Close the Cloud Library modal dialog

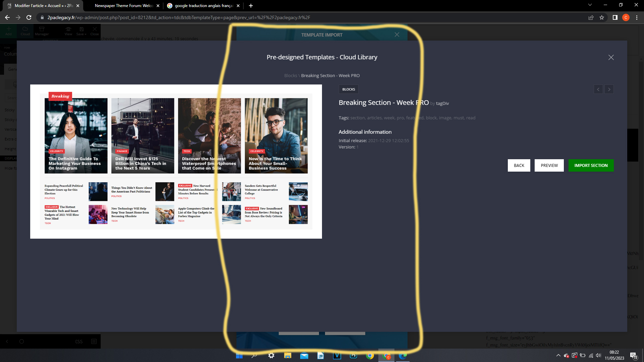(x=611, y=57)
